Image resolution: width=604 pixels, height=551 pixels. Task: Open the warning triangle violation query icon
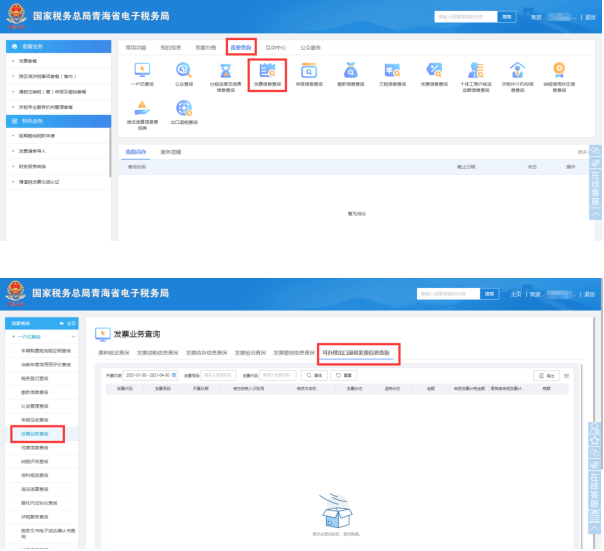point(142,109)
